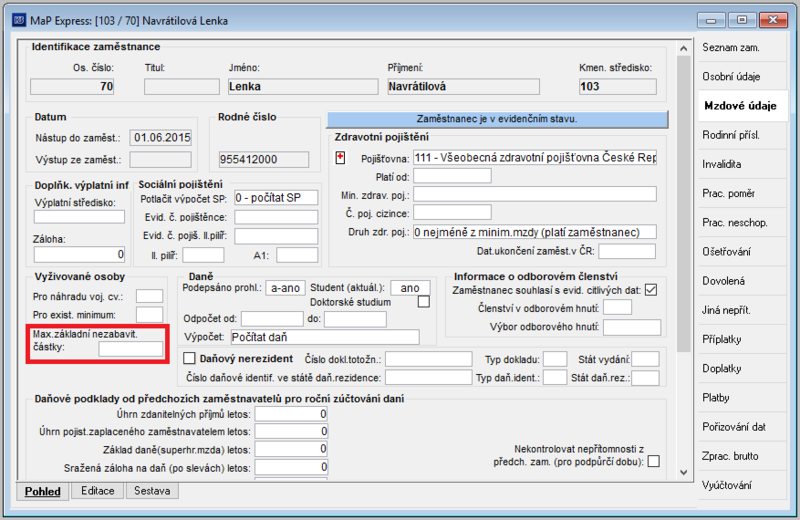This screenshot has width=800, height=520.
Task: Open the Podepsáno prohl. field a-ano
Action: [285, 288]
